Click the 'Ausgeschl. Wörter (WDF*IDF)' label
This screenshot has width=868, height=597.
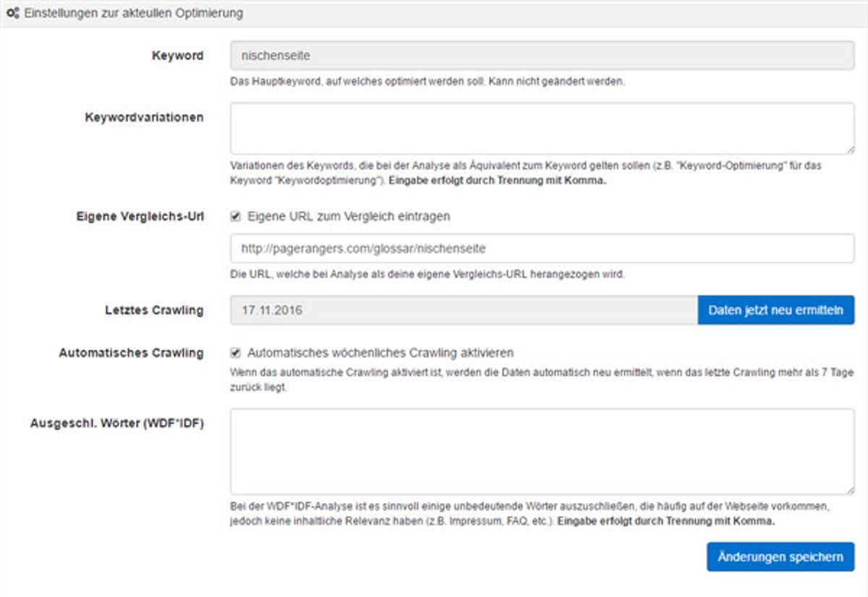pyautogui.click(x=116, y=423)
